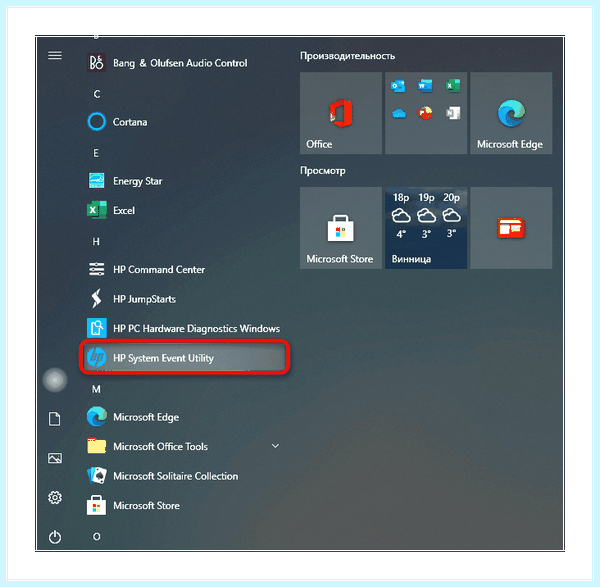Viewport: 600px width, 587px height.
Task: Expand the Microsoft Office Tools folder chevron
Action: tap(275, 446)
